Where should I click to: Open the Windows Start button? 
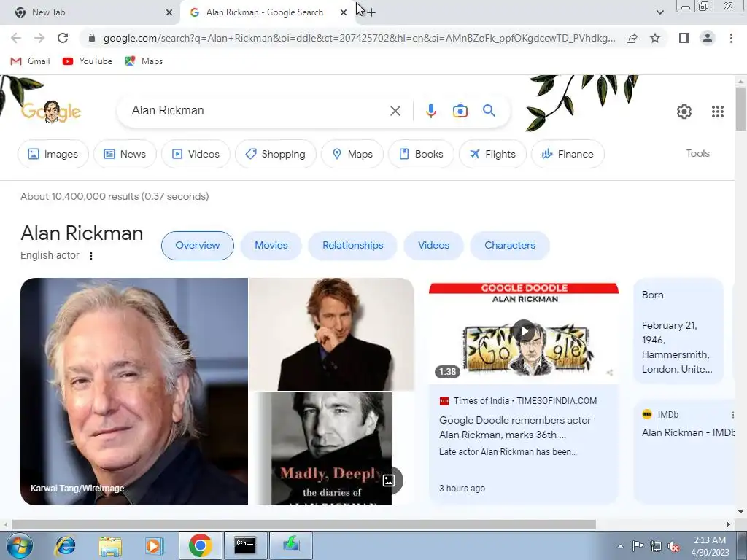[20, 545]
